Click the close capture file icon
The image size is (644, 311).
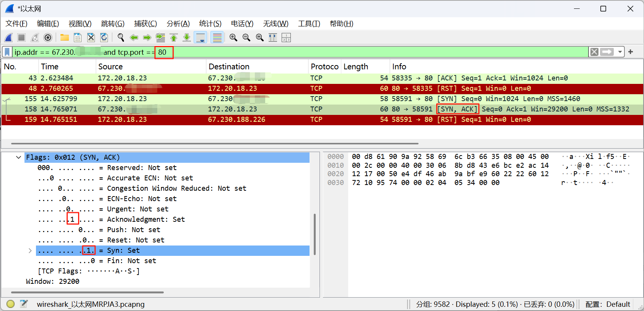91,38
